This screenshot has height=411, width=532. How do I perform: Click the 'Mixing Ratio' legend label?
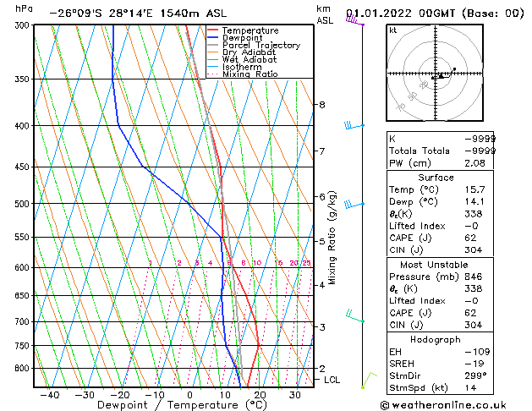tap(250, 74)
